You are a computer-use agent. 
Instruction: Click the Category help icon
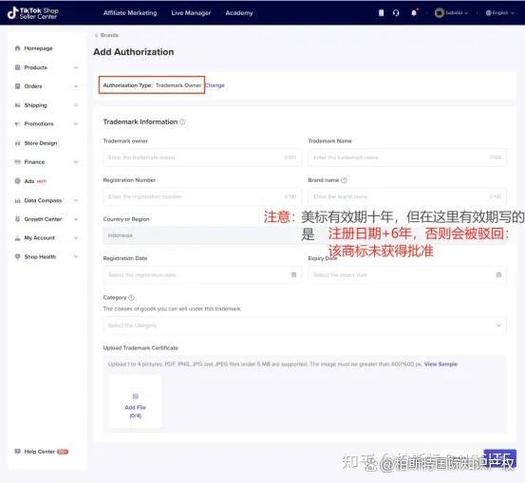(132, 297)
